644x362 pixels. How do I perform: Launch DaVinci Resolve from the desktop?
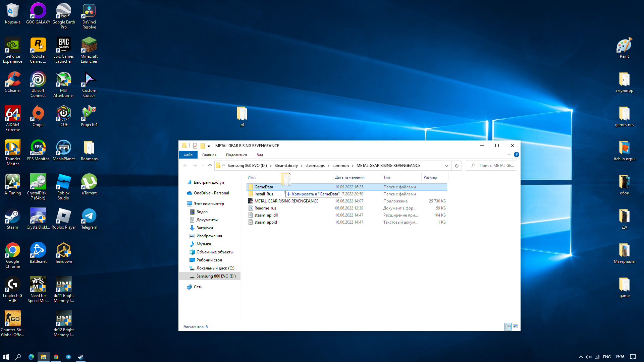click(x=89, y=16)
